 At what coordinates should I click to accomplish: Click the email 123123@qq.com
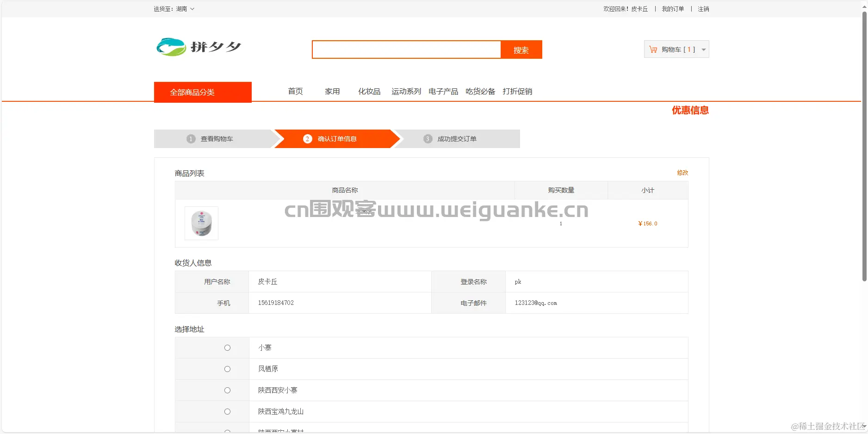[536, 303]
